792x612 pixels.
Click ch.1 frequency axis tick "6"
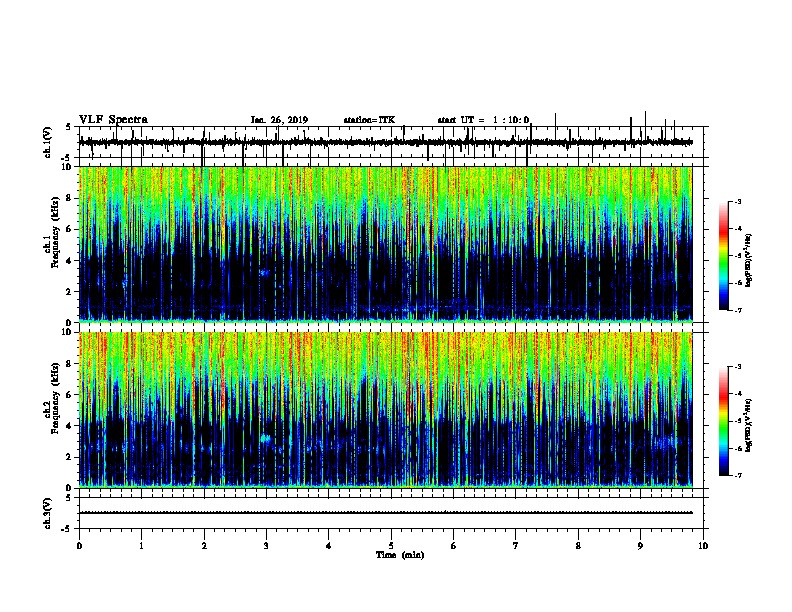[70, 229]
